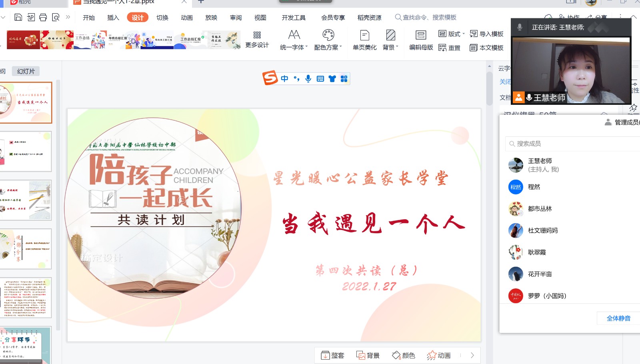Click the 动画 button in bottom bar
The height and width of the screenshot is (364, 640).
[439, 355]
